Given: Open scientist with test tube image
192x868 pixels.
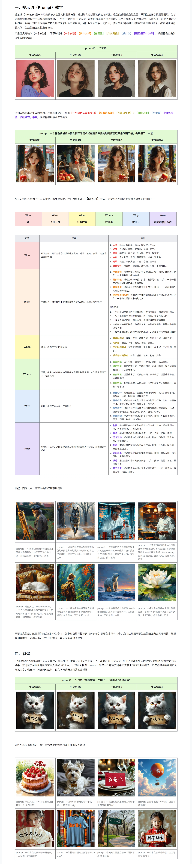Looking at the screenshot, I should click(116, 521).
